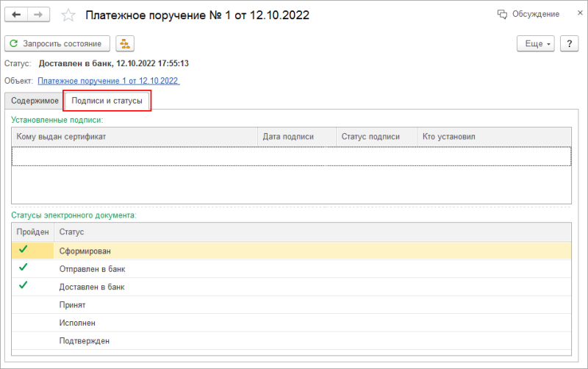Viewport: 588px width, 369px height.
Task: Click the green checkmark beside Отправлен в банк
Action: point(24,267)
